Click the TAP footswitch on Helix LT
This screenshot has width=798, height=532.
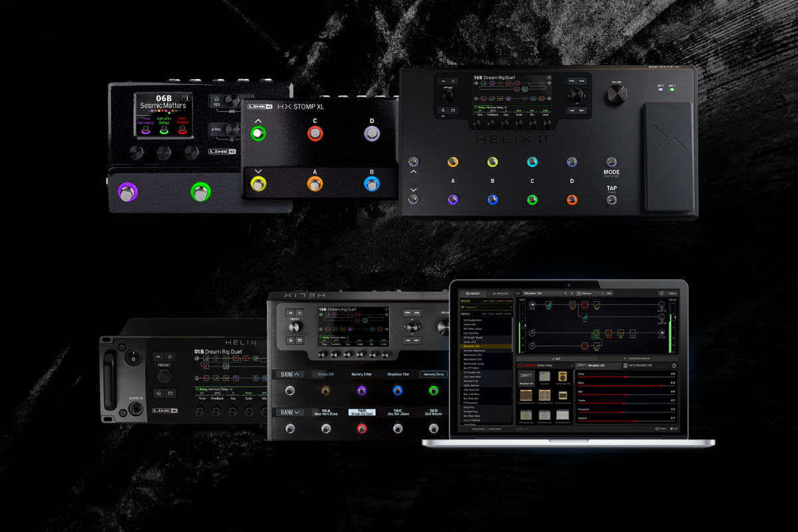(611, 199)
